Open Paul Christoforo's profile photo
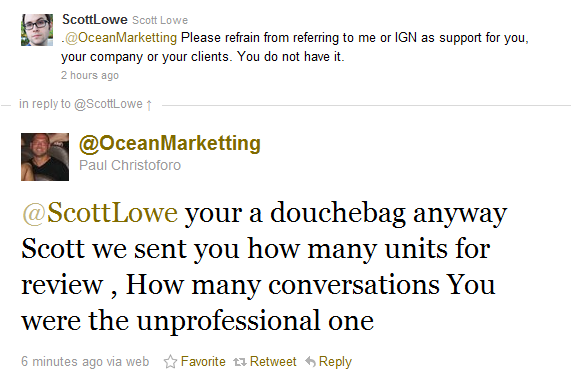 click(x=45, y=157)
